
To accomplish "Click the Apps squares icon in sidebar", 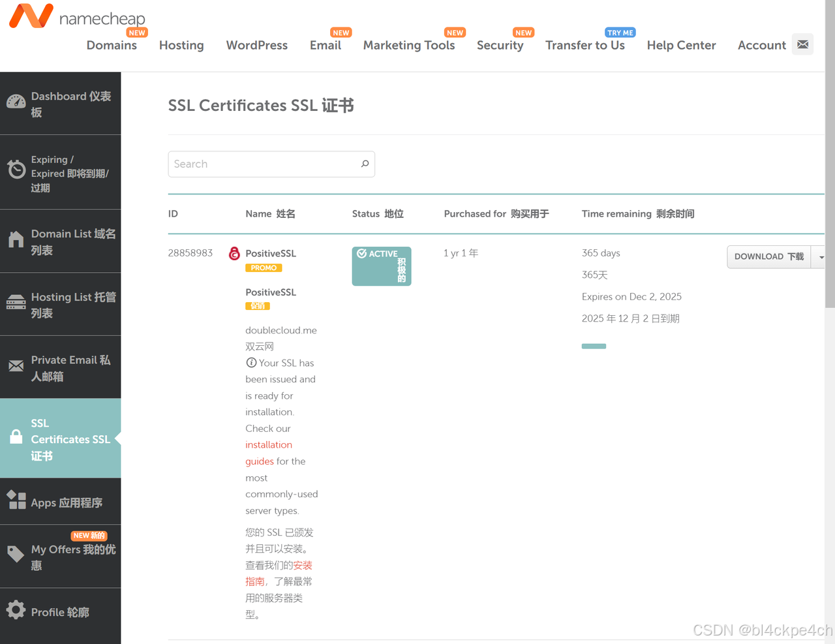I will click(x=16, y=500).
